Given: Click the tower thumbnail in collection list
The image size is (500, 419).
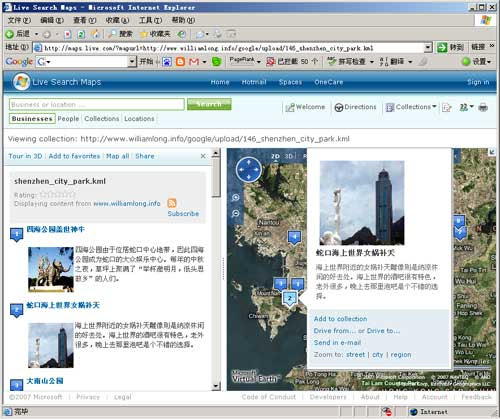Looking at the screenshot, I should coord(51,345).
